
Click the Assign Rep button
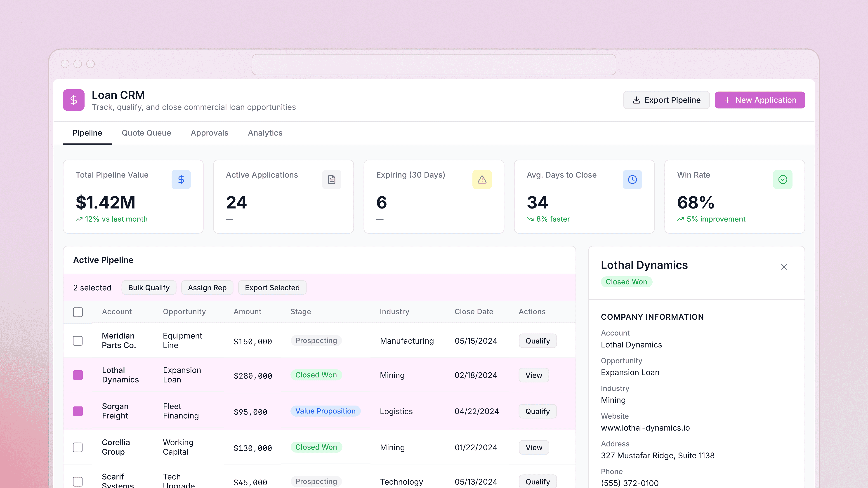[207, 288]
